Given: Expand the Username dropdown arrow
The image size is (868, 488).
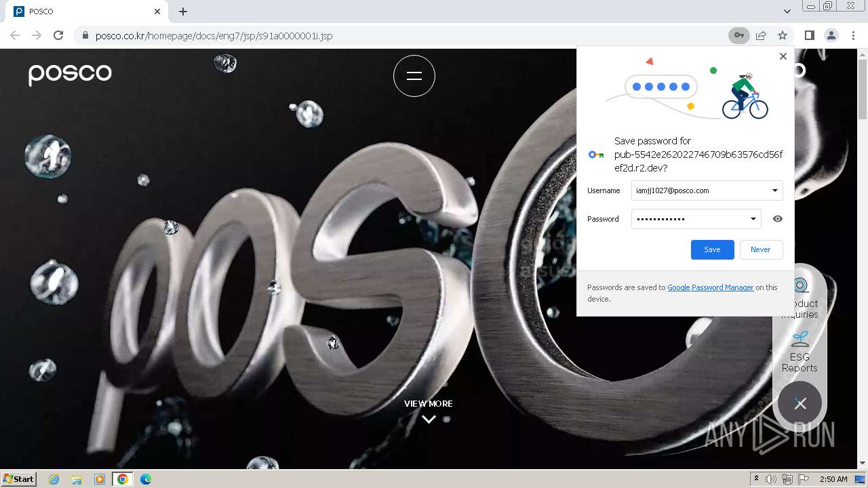Looking at the screenshot, I should tap(774, 190).
